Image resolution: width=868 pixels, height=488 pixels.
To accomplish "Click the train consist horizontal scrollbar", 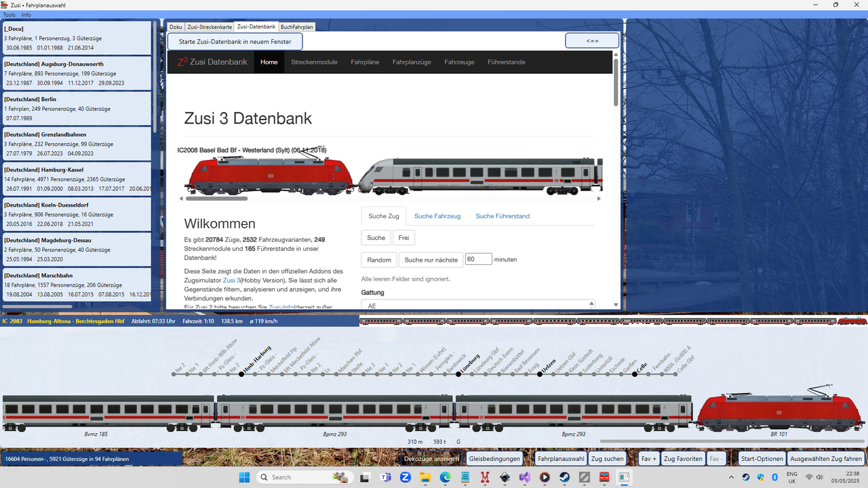I will tap(732, 441).
